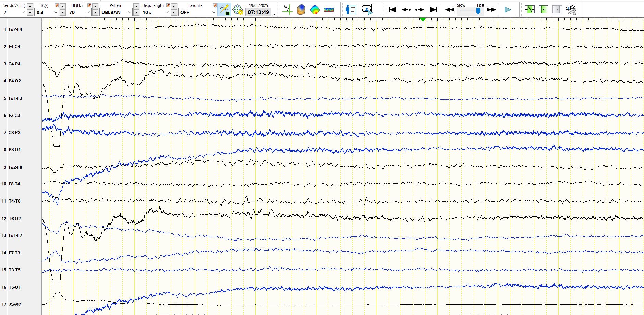
Task: Open the Favorite dropdown showing OFF
Action: (197, 12)
